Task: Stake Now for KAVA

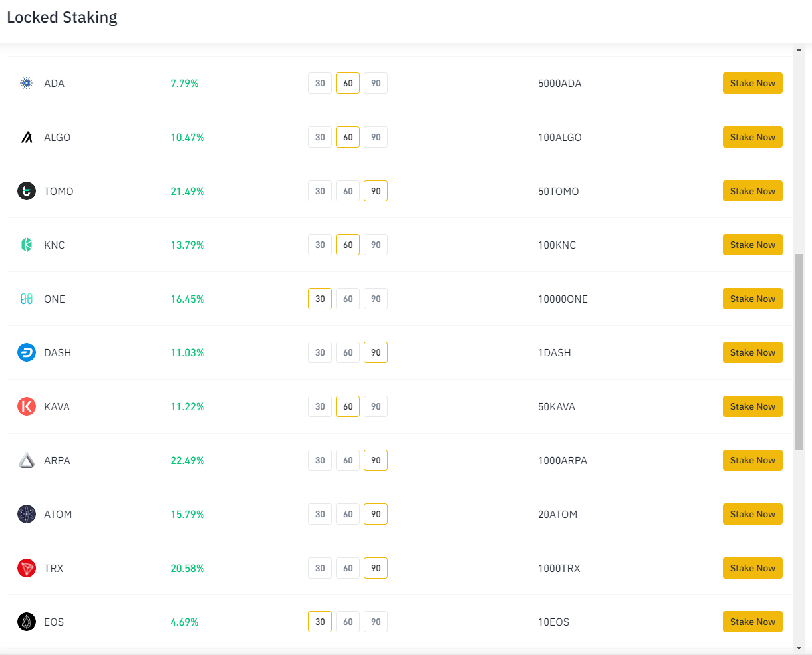Action: tap(753, 406)
